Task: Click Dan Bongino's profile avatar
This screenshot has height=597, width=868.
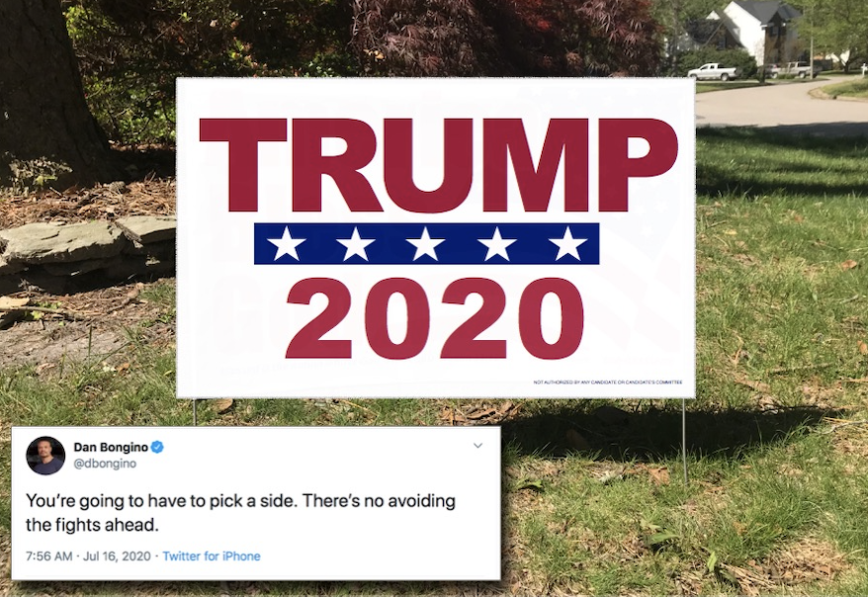Action: 45,456
